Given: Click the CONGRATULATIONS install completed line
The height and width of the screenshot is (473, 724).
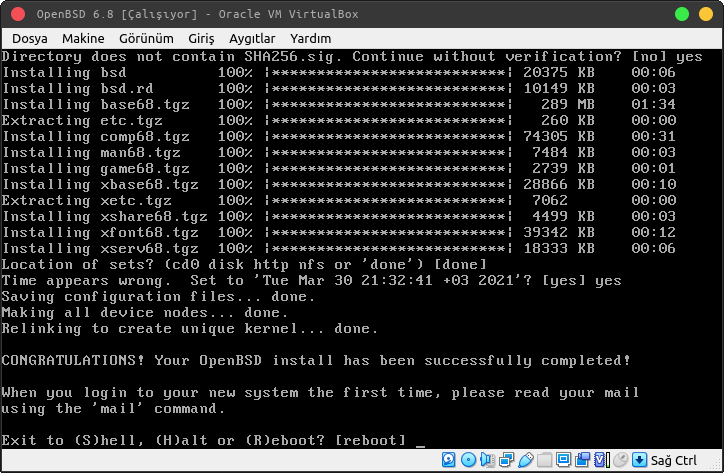Looking at the screenshot, I should 316,360.
